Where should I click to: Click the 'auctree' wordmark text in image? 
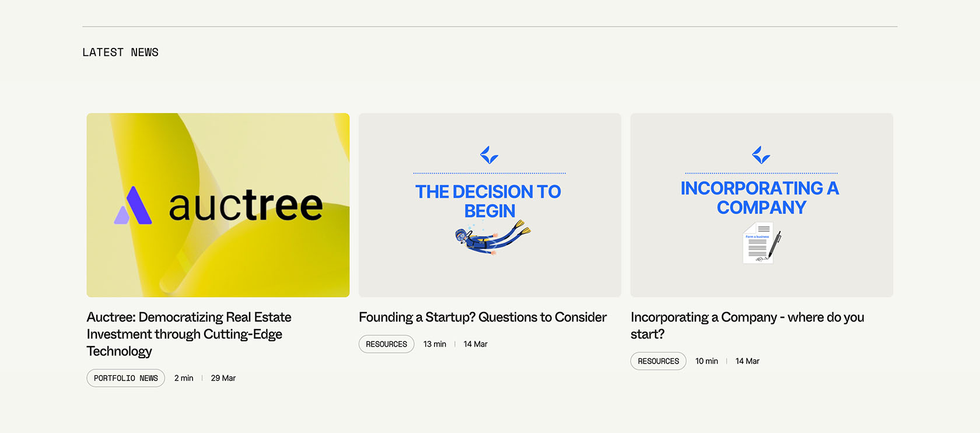(246, 205)
